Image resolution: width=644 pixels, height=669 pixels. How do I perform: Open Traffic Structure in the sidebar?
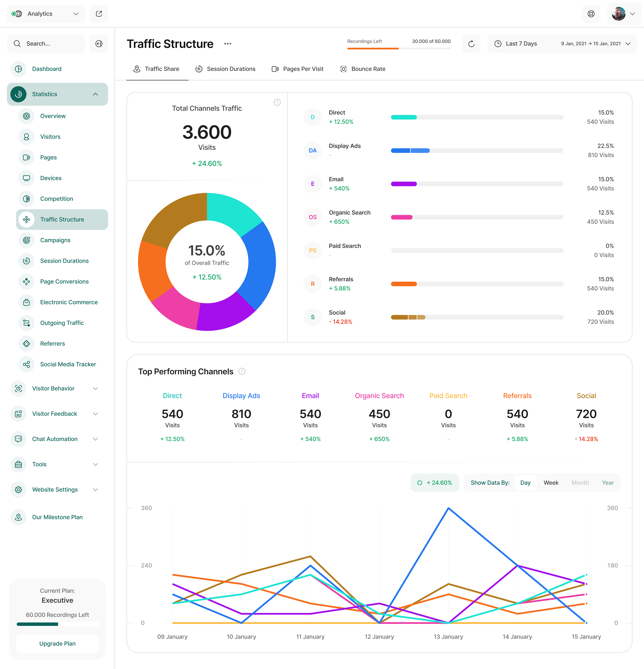pyautogui.click(x=62, y=219)
